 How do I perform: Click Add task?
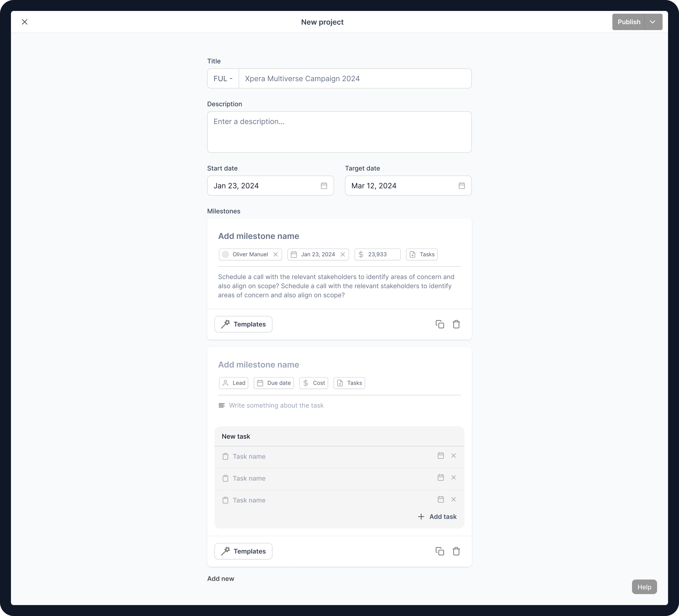(437, 517)
